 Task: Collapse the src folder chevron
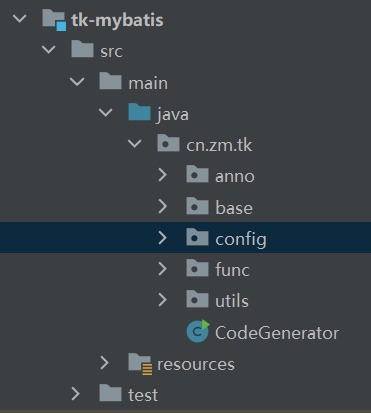[x=49, y=50]
